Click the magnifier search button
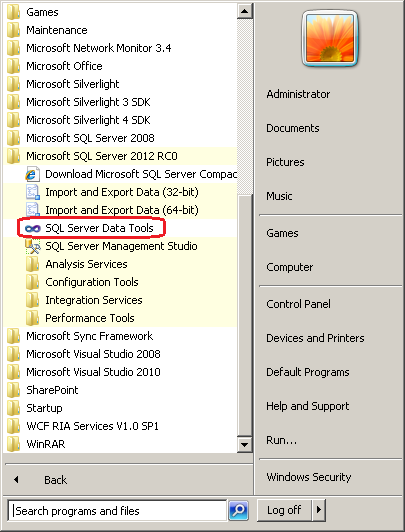 (238, 510)
